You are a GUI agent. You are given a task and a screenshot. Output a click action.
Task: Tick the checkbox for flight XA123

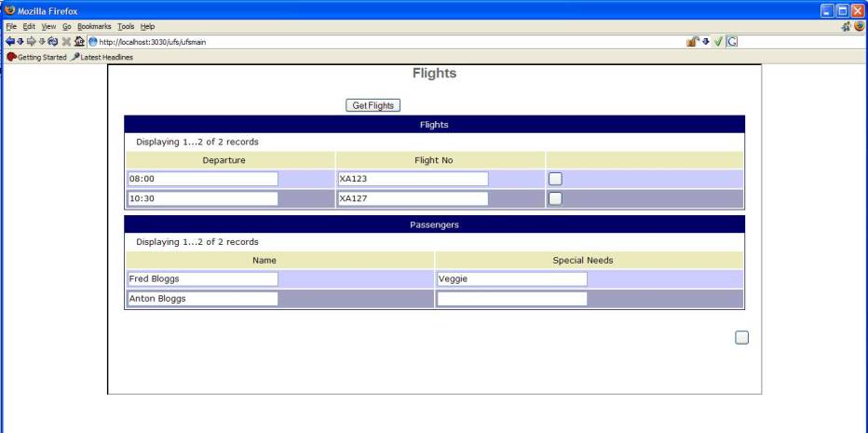pyautogui.click(x=555, y=179)
